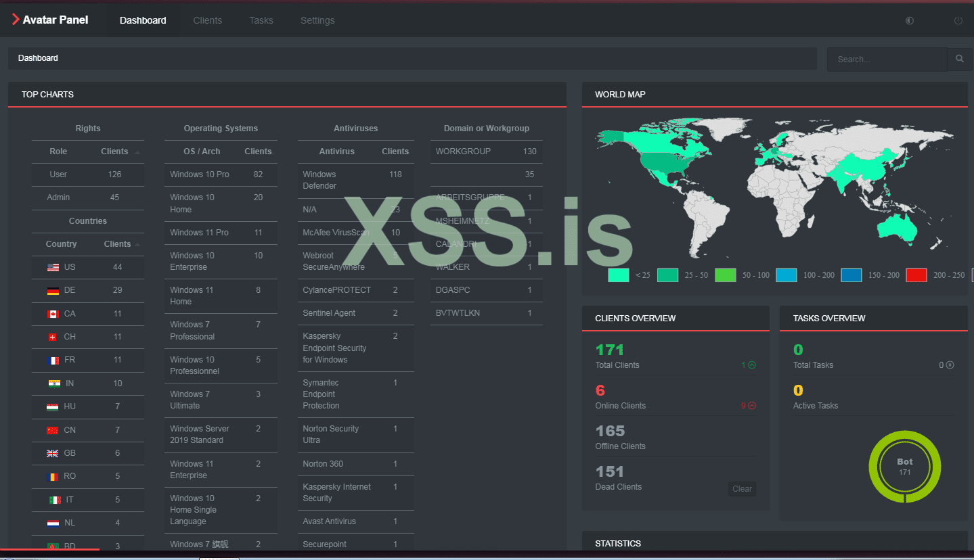
Task: Click the red arrow icon beside Online Clients
Action: [x=751, y=406]
